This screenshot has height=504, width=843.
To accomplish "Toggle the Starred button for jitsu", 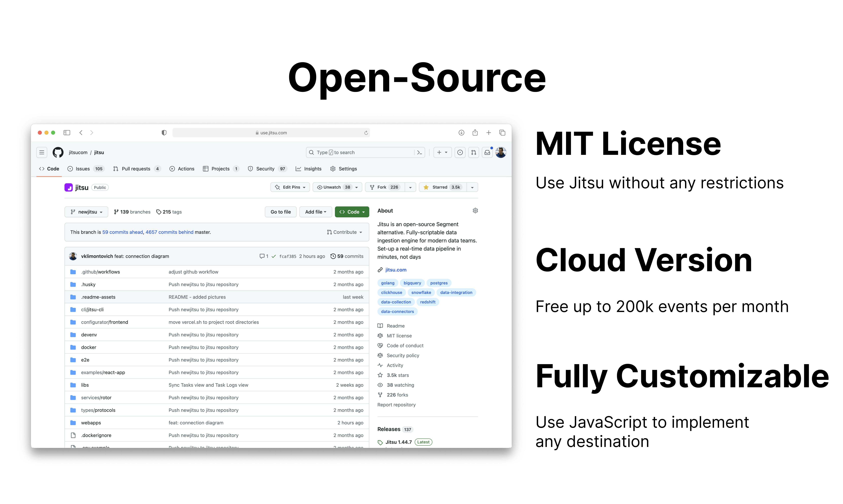I will click(443, 187).
